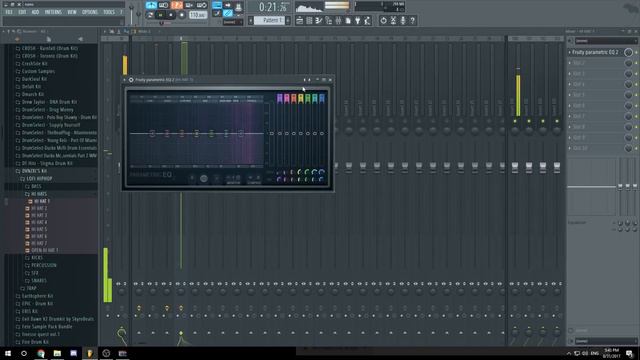Open the Fruity parametric EQ 2 gear options
The image size is (640, 360).
coord(131,80)
